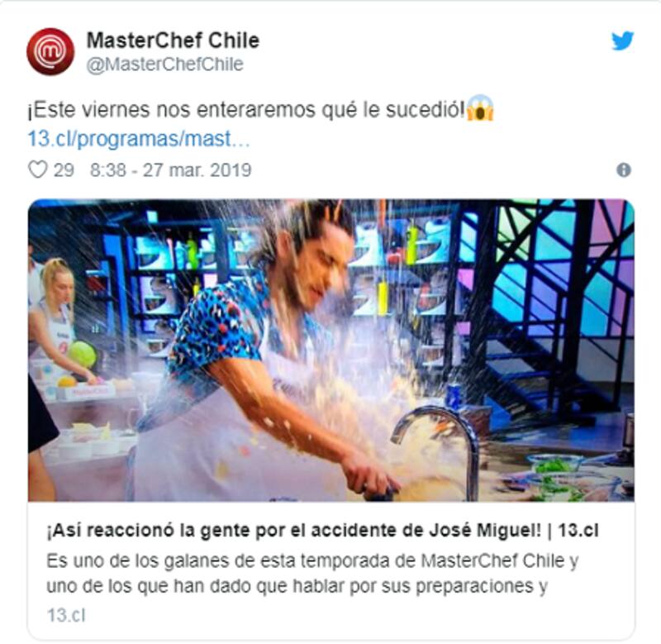Open the MasterChef Chile display name

coord(173,41)
